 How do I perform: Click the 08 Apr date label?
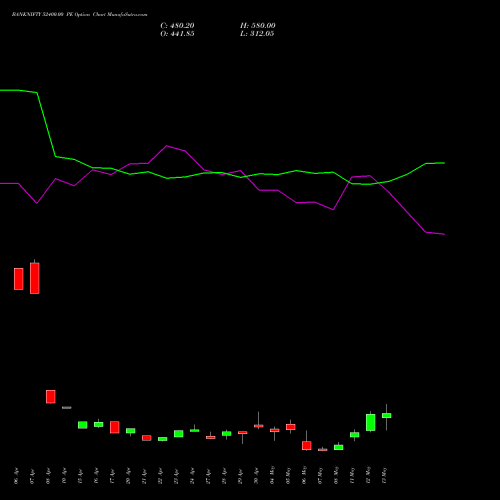49,476
